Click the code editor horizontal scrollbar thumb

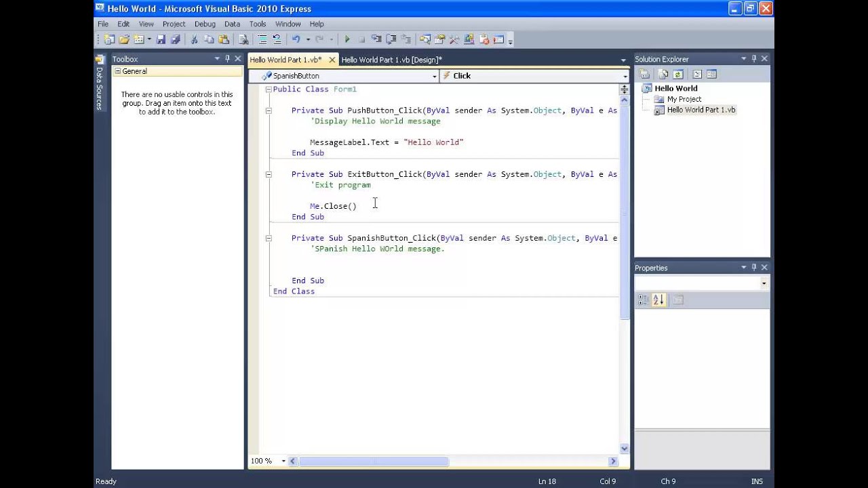374,462
